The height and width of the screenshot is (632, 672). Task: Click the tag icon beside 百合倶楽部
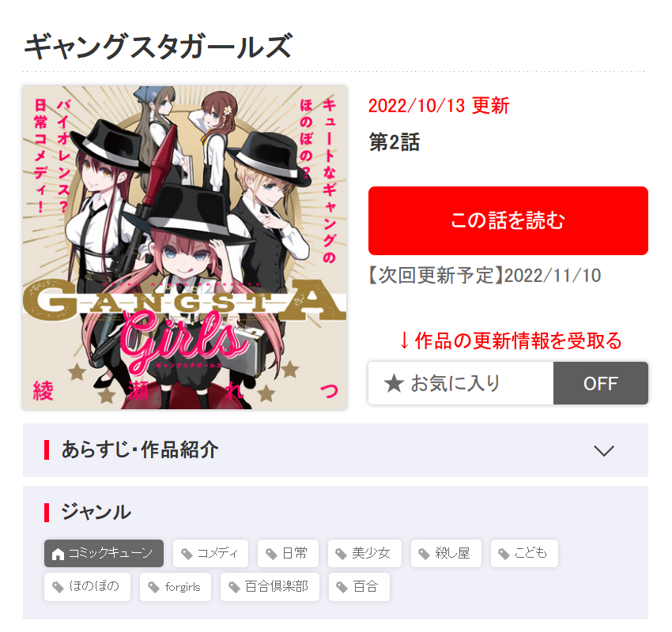click(235, 588)
